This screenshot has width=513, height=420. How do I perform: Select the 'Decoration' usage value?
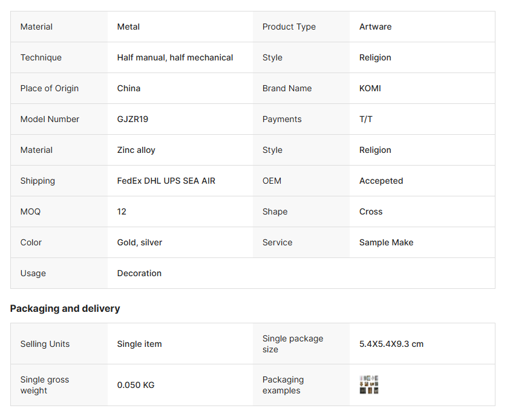pos(139,273)
